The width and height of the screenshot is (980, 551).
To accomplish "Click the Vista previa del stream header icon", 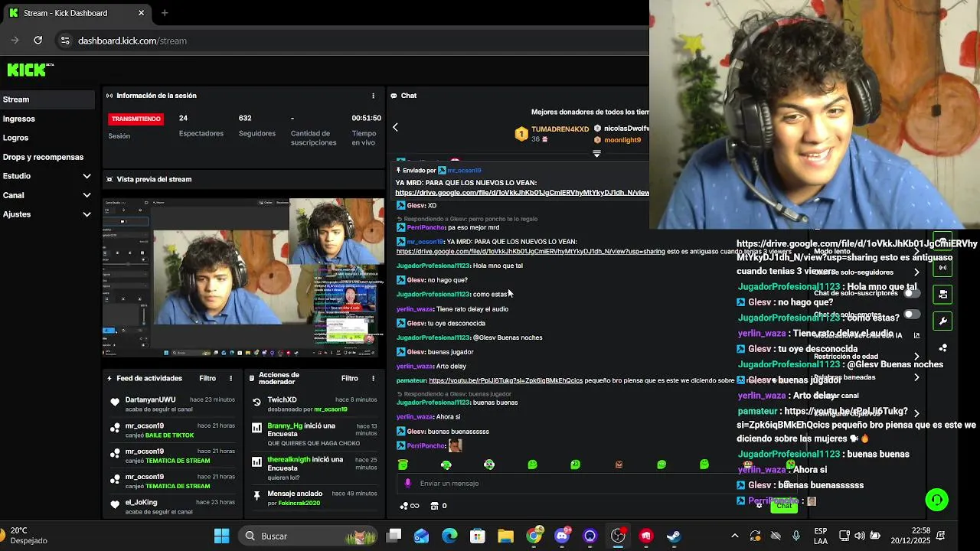I will (x=109, y=179).
